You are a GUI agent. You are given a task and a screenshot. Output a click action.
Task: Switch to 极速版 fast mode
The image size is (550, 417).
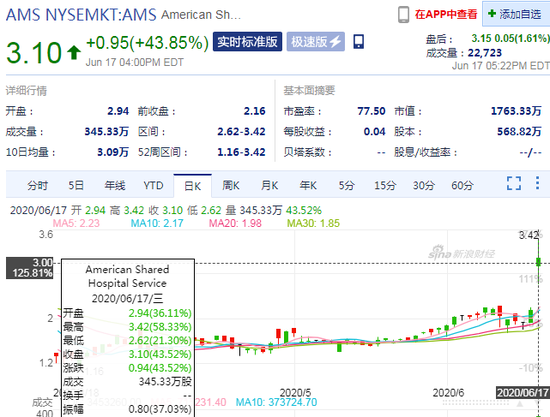click(316, 42)
